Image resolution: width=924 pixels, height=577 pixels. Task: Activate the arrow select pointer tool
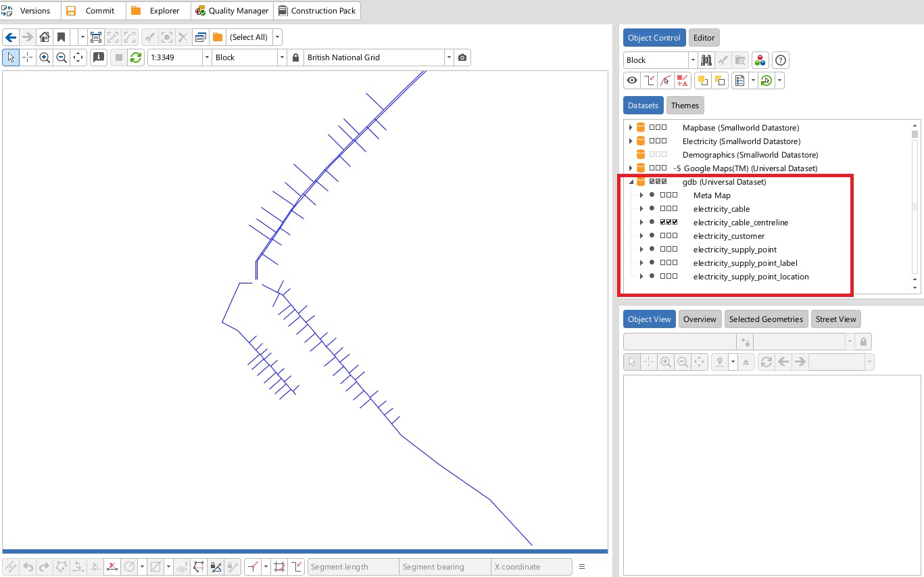coord(11,57)
